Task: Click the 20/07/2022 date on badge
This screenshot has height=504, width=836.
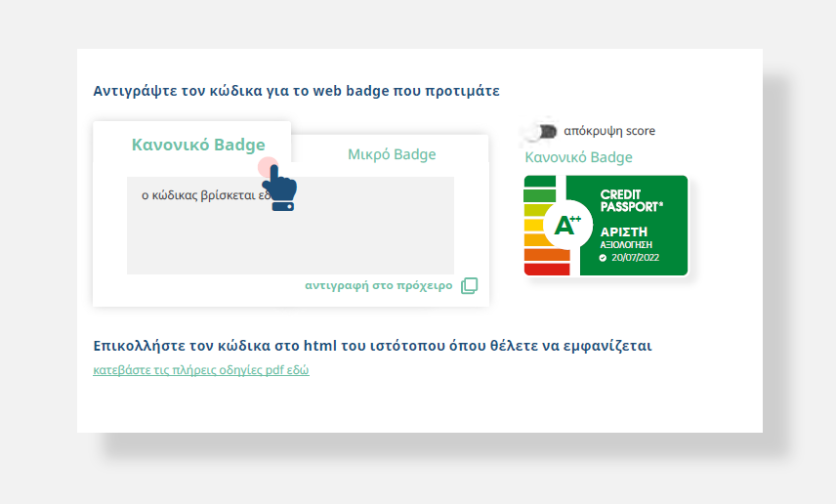Action: (x=635, y=258)
